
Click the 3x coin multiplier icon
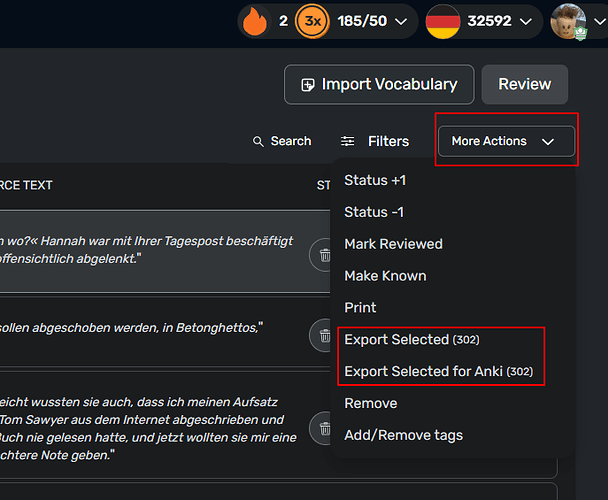(x=312, y=21)
